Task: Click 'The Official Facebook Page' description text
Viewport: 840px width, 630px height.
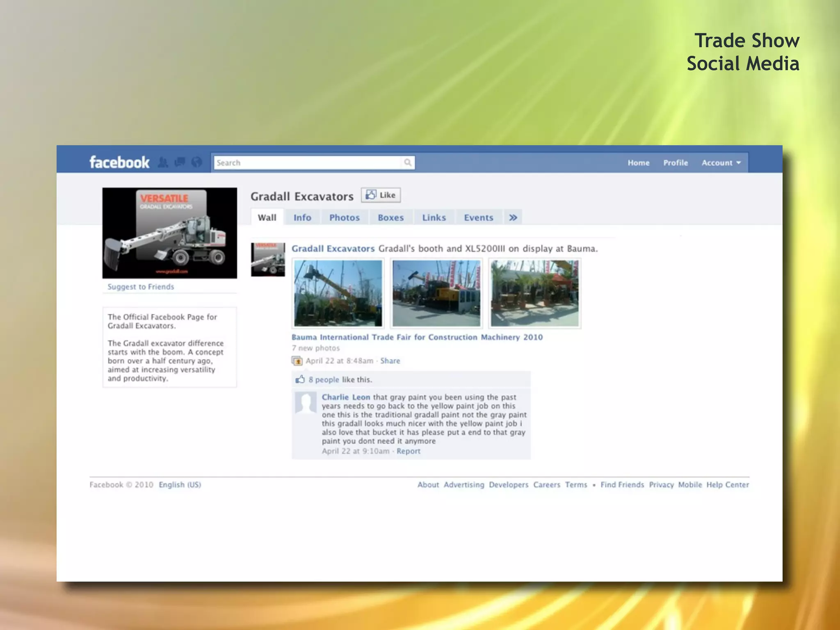Action: coord(162,321)
